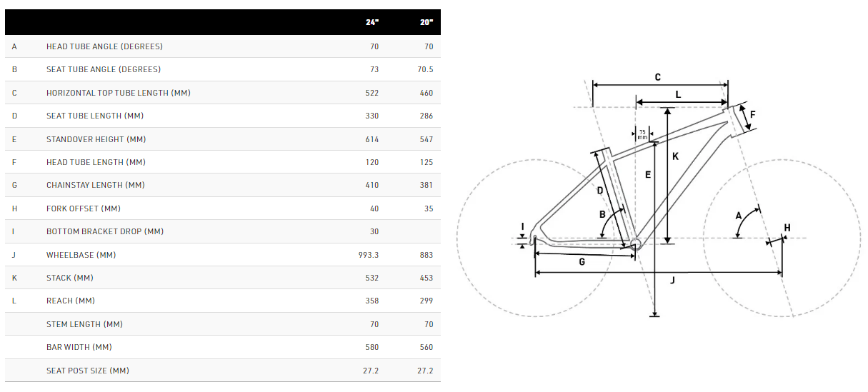Click the H fork offset label in diagram
Viewport: 868px width, 392px height.
pyautogui.click(x=787, y=228)
